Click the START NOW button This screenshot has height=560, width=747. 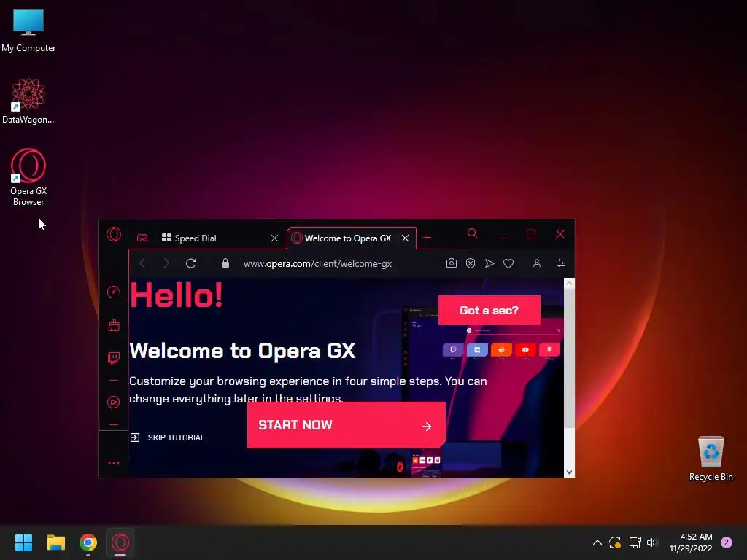(347, 425)
